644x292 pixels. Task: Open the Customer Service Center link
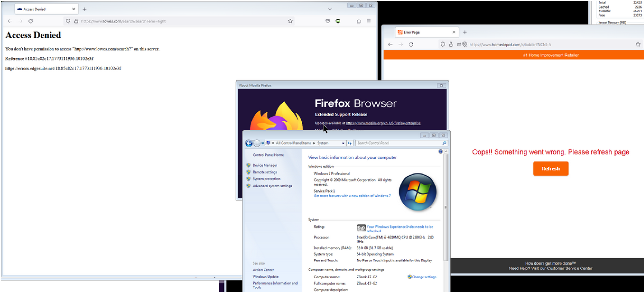(x=570, y=268)
